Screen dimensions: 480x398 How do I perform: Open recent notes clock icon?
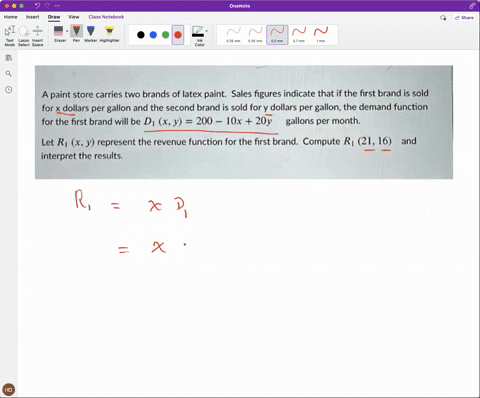click(9, 90)
